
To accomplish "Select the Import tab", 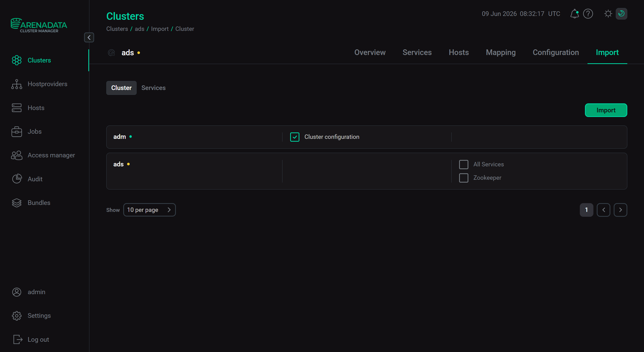I will (607, 52).
